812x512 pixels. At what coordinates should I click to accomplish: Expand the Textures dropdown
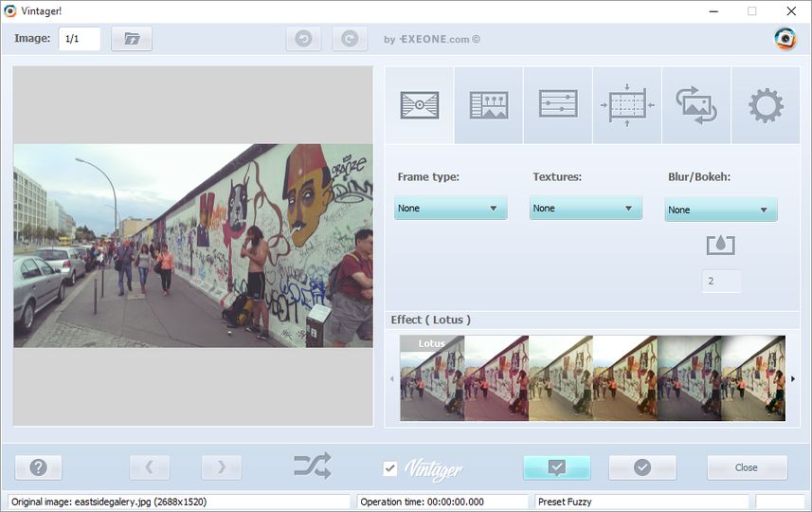586,208
